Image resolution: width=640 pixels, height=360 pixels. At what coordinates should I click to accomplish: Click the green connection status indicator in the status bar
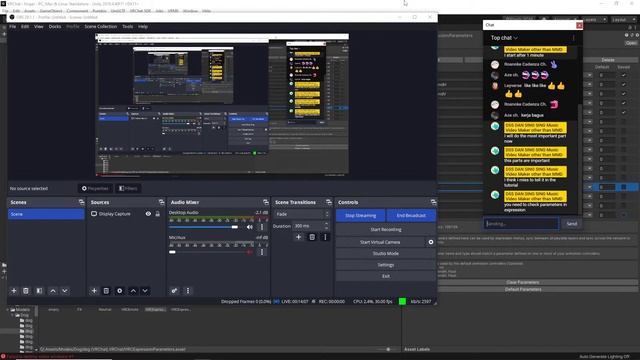click(x=402, y=301)
